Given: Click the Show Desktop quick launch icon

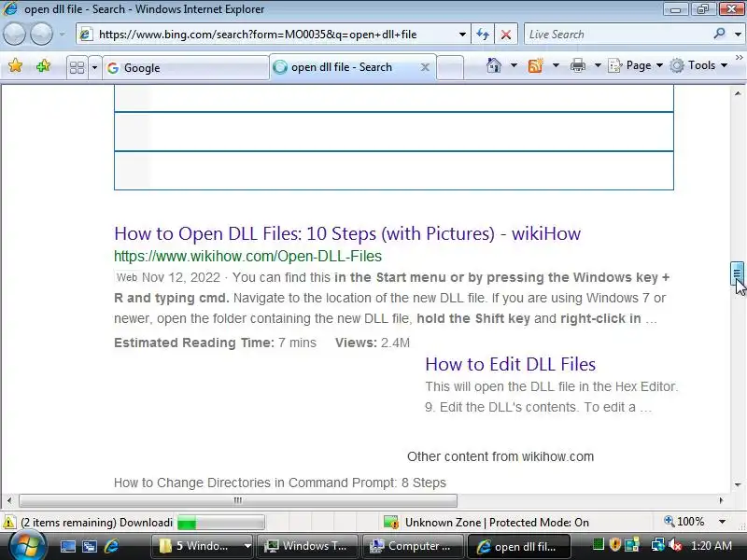Looking at the screenshot, I should [67, 546].
